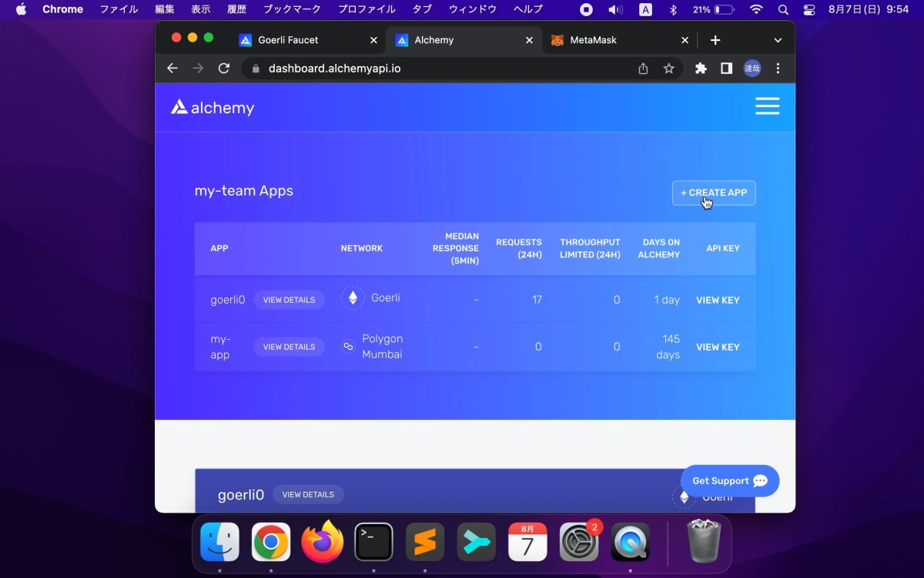Go back with browser back arrow
This screenshot has width=924, height=578.
tap(172, 69)
